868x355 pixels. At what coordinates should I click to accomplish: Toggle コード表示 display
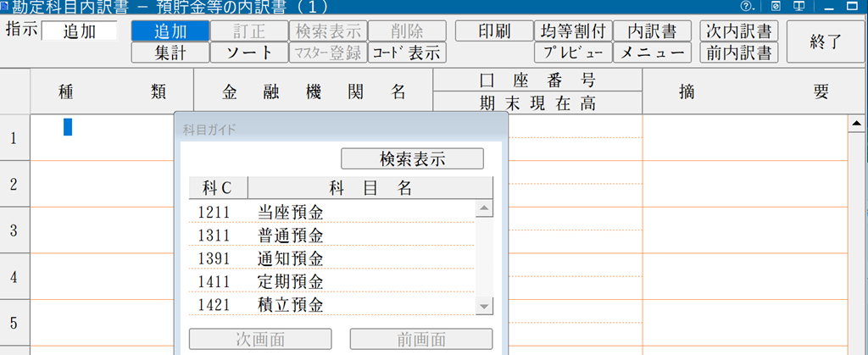pyautogui.click(x=407, y=53)
